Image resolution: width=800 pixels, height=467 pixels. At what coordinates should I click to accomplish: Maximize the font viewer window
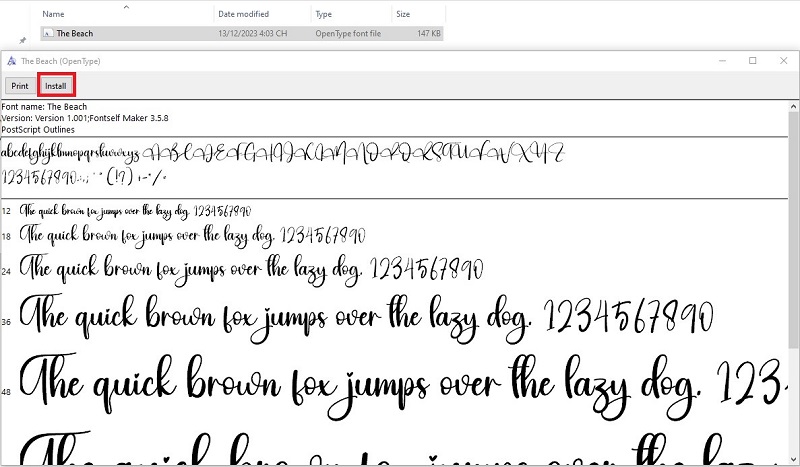[x=753, y=61]
